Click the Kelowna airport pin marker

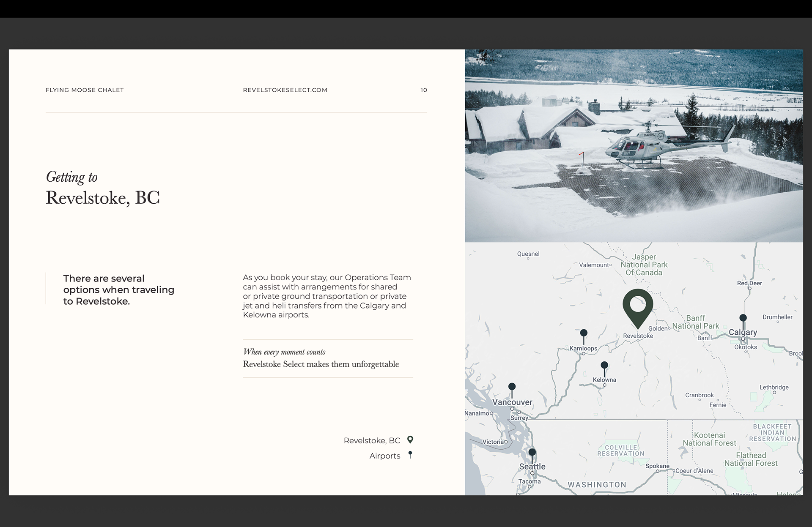coord(604,365)
